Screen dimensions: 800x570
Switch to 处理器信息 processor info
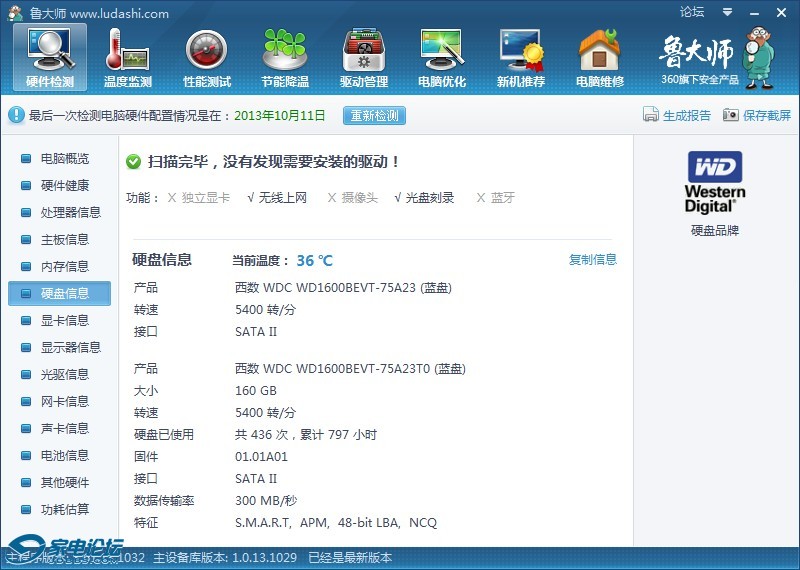point(70,213)
